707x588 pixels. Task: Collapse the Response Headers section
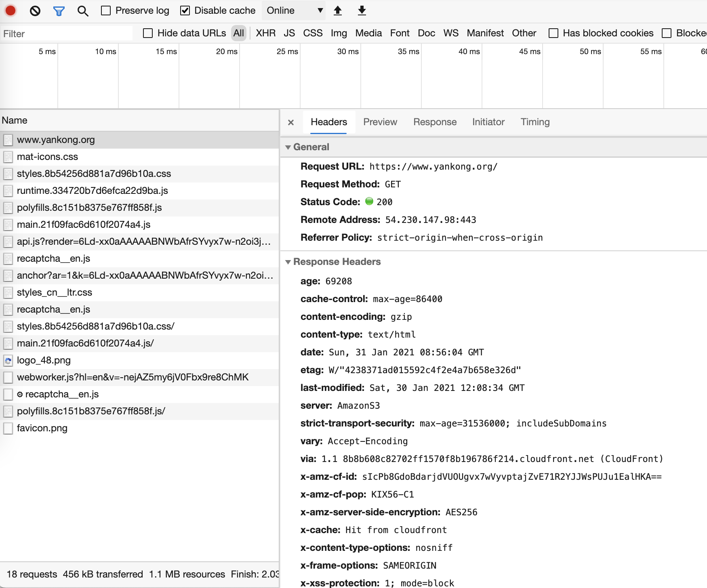[288, 262]
